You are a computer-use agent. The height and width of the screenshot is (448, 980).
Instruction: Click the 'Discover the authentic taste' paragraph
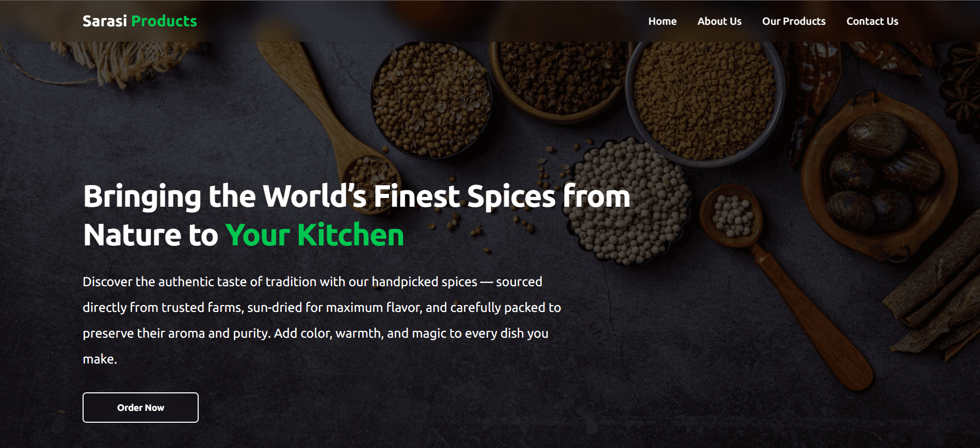[322, 320]
